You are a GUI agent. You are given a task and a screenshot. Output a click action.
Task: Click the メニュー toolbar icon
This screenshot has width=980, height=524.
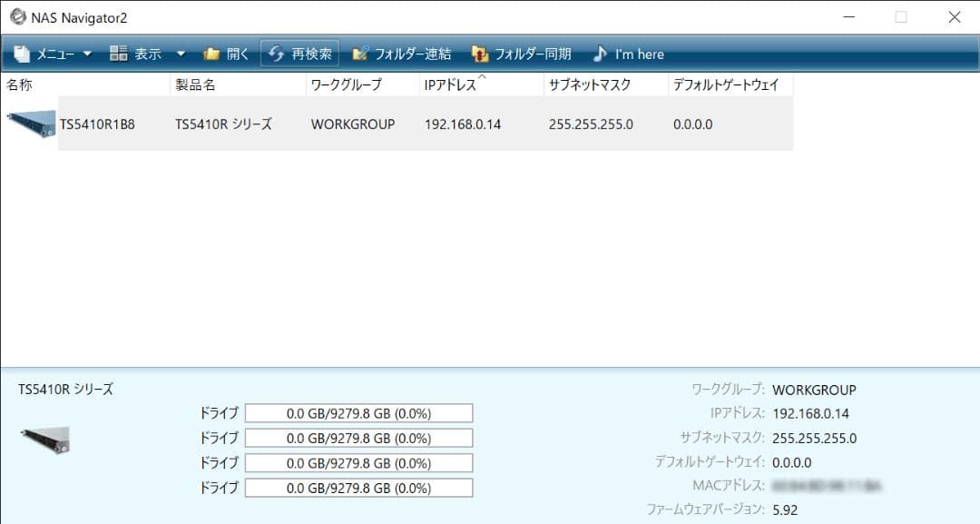point(21,54)
